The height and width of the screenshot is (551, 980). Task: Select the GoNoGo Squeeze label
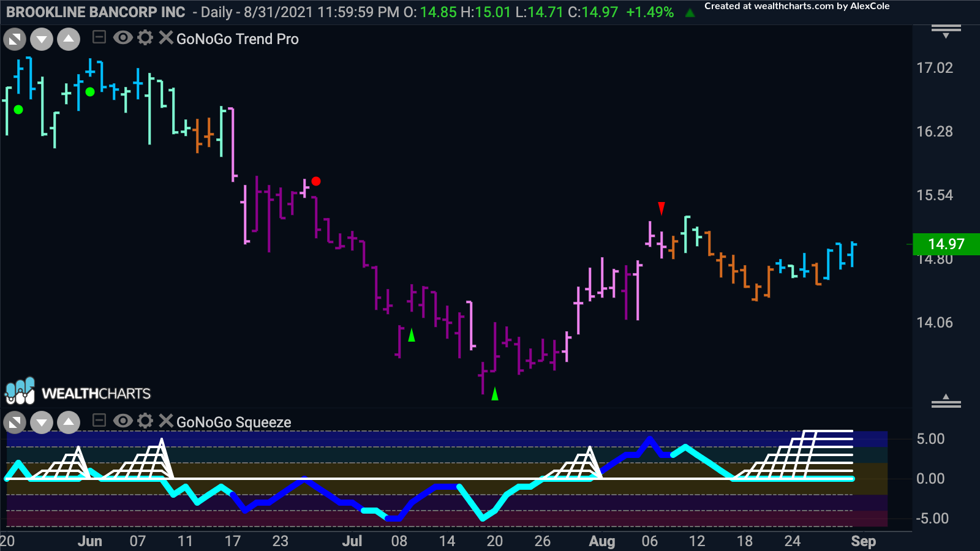(234, 422)
